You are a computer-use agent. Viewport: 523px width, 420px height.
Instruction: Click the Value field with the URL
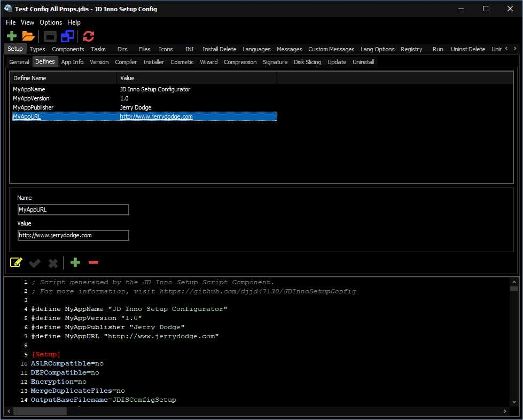click(x=73, y=236)
